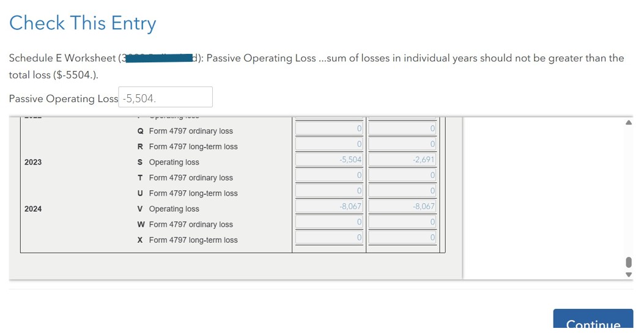Viewport: 644px width, 334px height.
Task: Click row Q Form 4797 ordinary loss first field
Action: pos(329,128)
